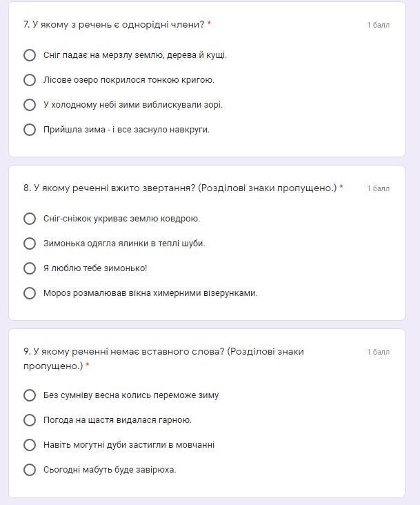420x505 pixels.
Task: Select 'Мороз розмалював вікна химерними візерунками'
Action: [x=30, y=293]
